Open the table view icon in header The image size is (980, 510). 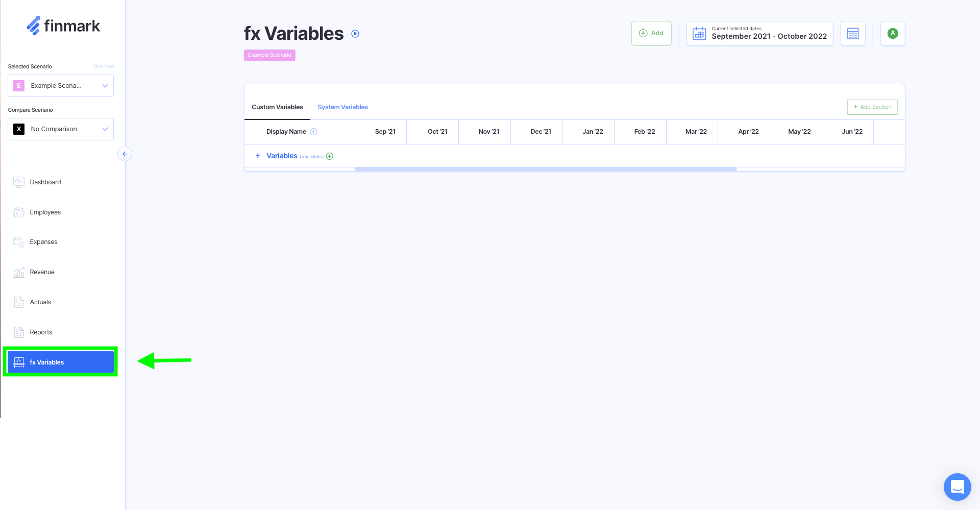pyautogui.click(x=852, y=34)
